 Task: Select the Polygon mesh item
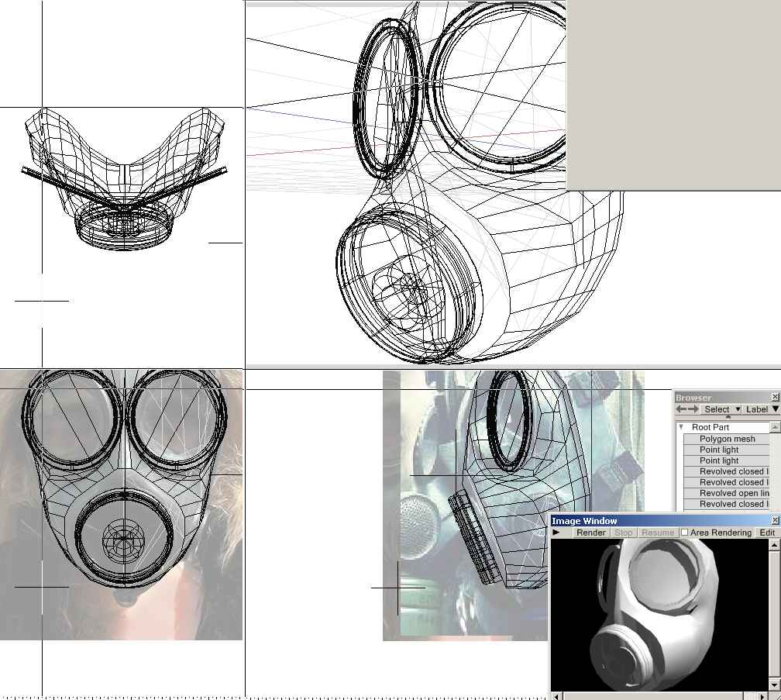(727, 439)
